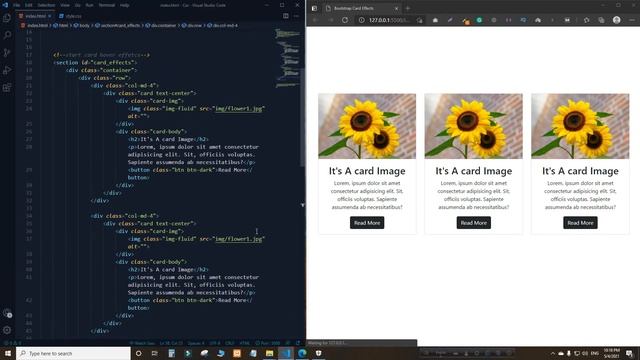
Task: Split the editor to the right
Action: click(286, 16)
